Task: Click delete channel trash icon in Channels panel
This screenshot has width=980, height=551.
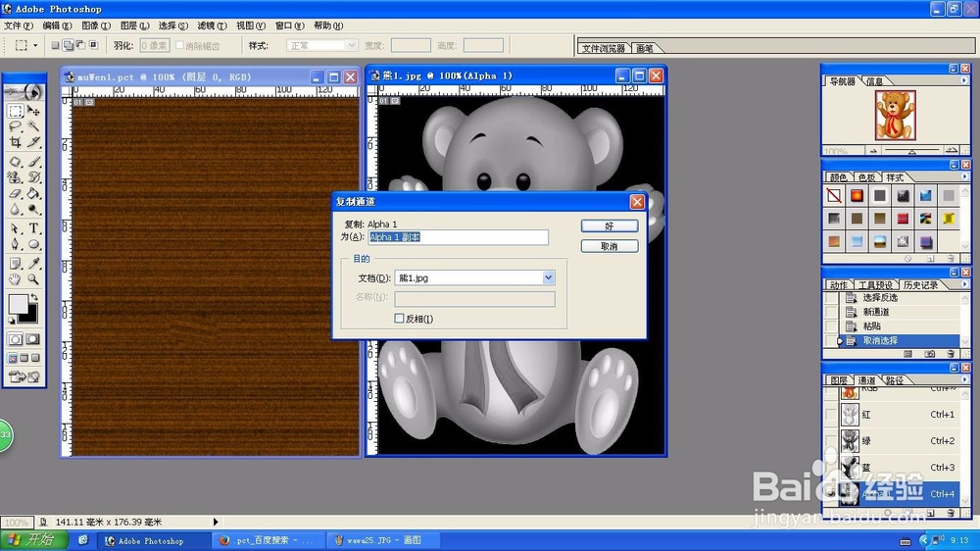Action: pyautogui.click(x=951, y=513)
